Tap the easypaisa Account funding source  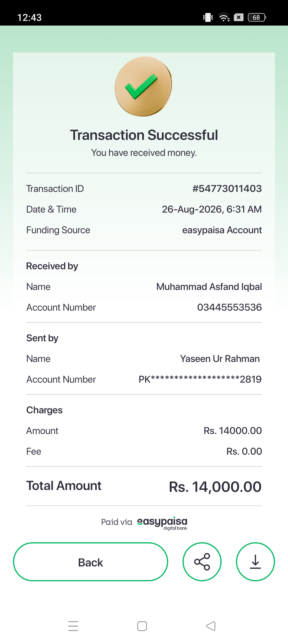click(x=222, y=230)
